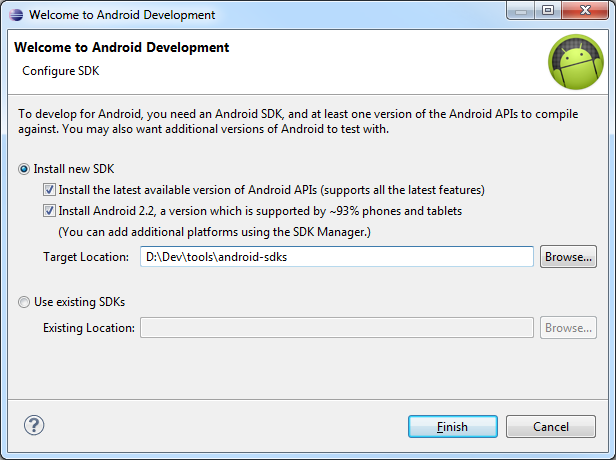Screen dimensions: 616x460
Task: Click the green Android robot logo
Action: (x=576, y=62)
